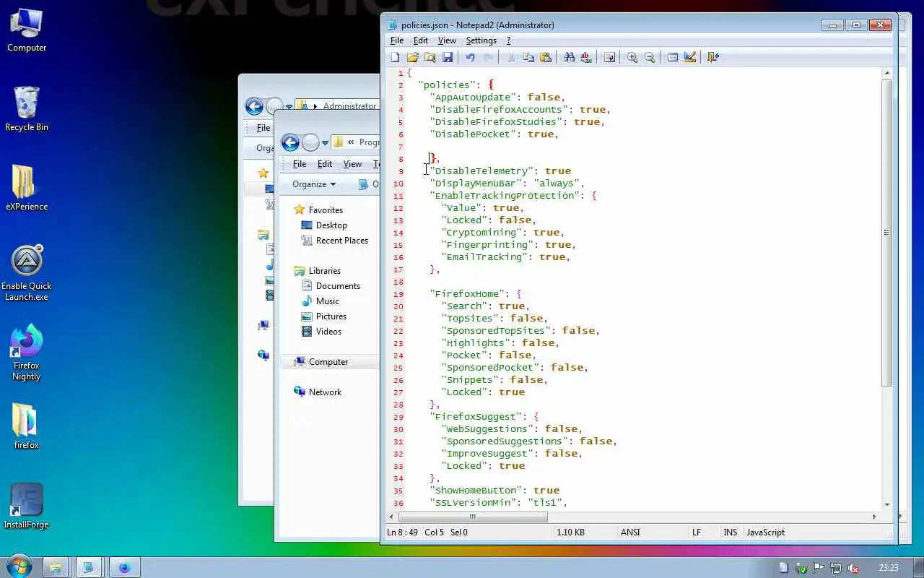The height and width of the screenshot is (578, 924).
Task: Zoom out with the magnifier minus icon
Action: pyautogui.click(x=650, y=57)
